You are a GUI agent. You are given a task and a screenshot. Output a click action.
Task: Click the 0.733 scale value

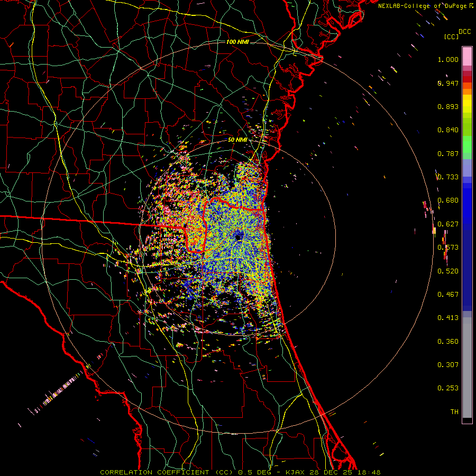tap(448, 177)
